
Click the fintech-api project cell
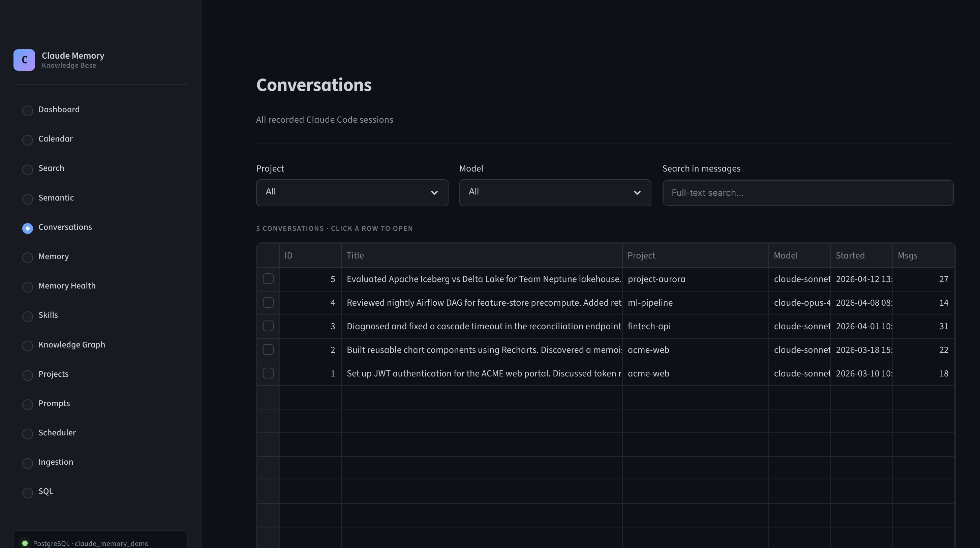tap(695, 327)
